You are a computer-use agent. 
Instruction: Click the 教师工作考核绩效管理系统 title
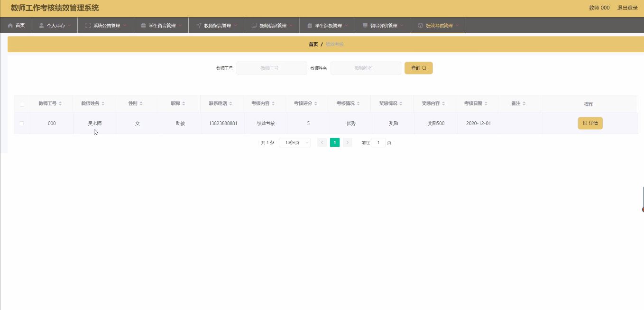point(55,8)
